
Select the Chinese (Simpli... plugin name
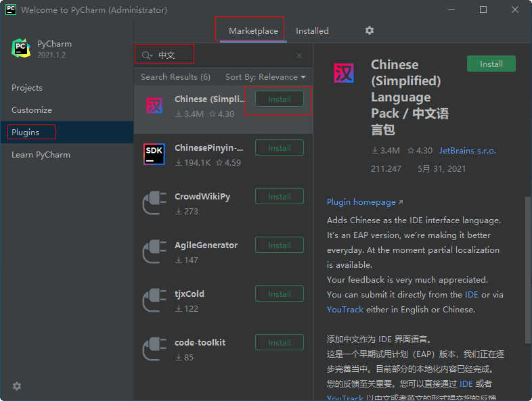tap(210, 99)
